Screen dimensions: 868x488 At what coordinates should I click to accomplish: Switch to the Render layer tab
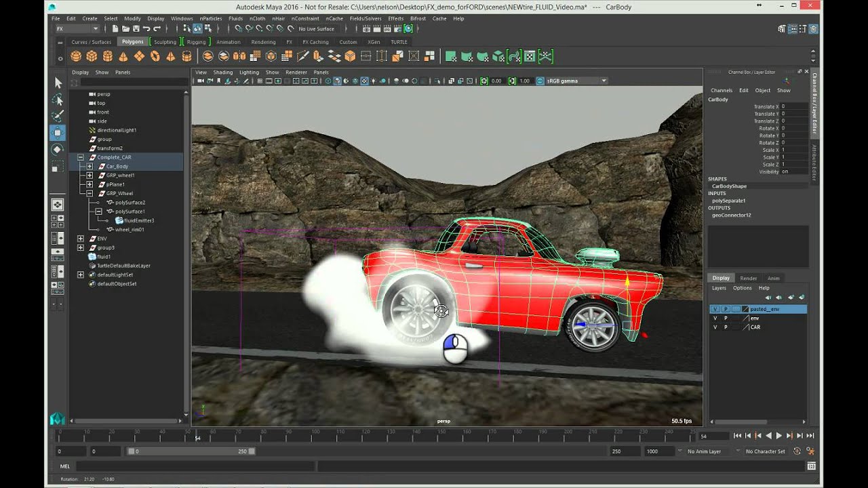tap(749, 278)
